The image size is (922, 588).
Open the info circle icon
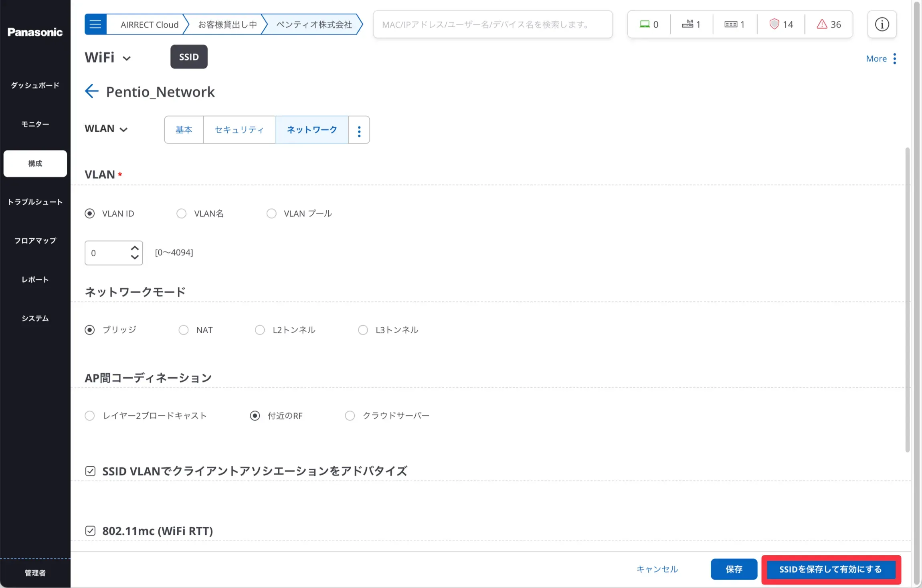(882, 24)
